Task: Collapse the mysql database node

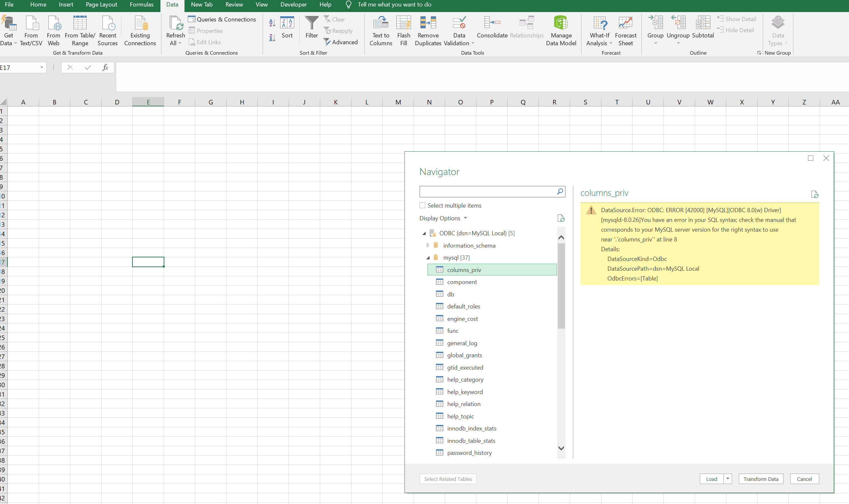Action: click(428, 258)
